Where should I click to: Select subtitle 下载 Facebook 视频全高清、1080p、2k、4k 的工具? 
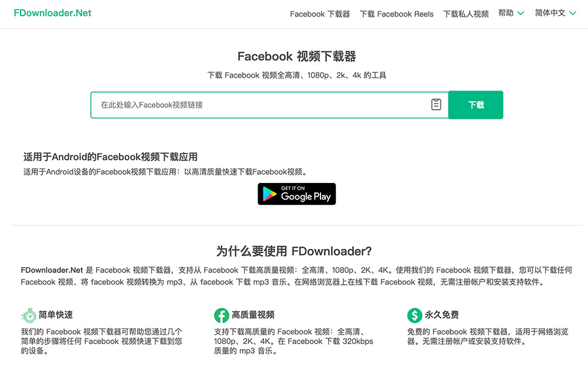(296, 75)
